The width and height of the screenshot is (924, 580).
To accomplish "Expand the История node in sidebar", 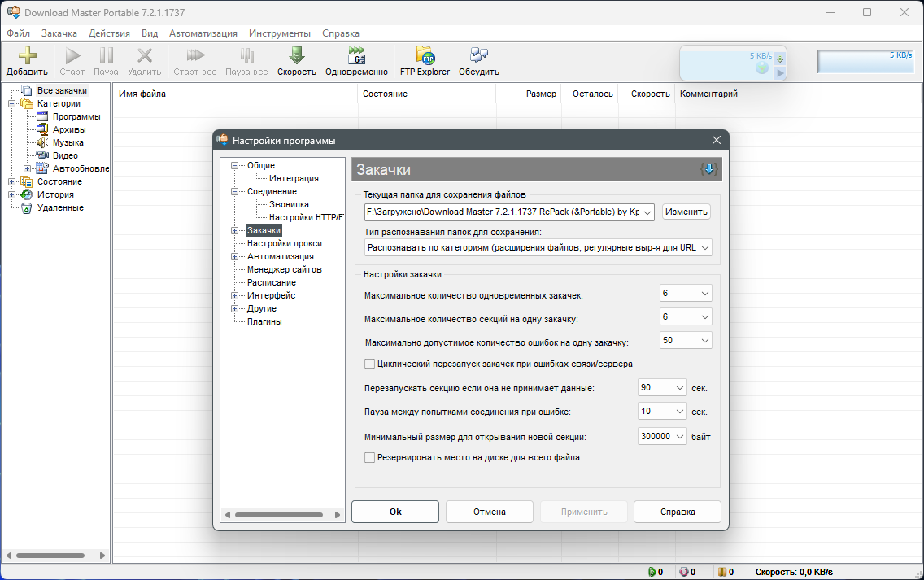I will point(11,194).
